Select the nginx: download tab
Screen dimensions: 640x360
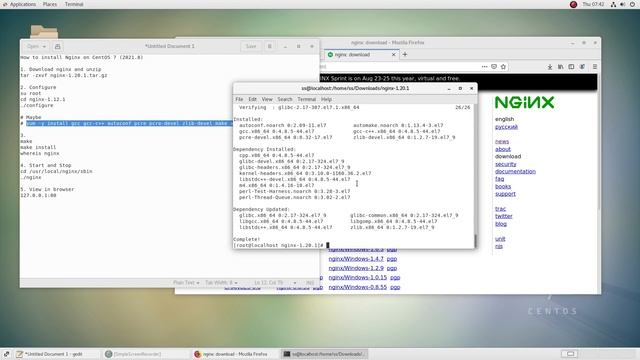(x=361, y=54)
